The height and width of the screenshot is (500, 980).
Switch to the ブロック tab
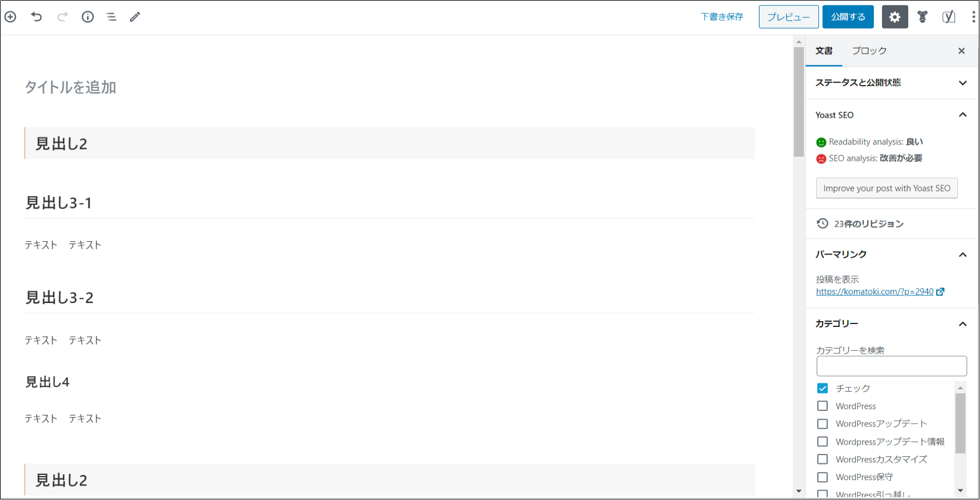(869, 51)
